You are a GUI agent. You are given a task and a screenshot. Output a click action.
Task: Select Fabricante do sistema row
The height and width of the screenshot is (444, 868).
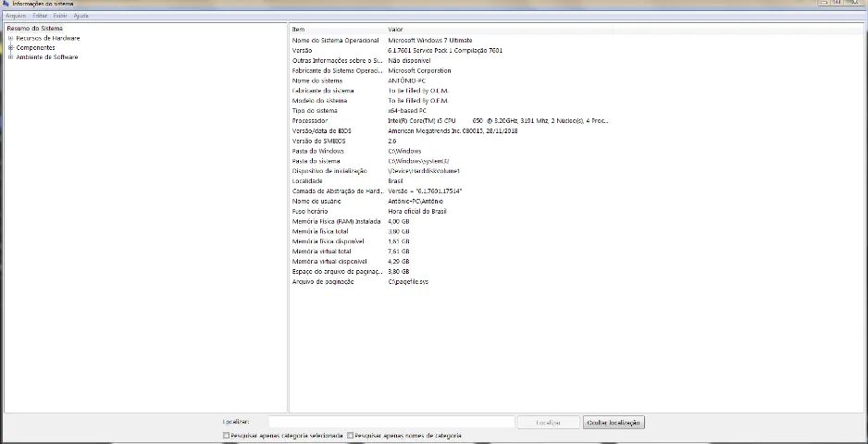[452, 91]
